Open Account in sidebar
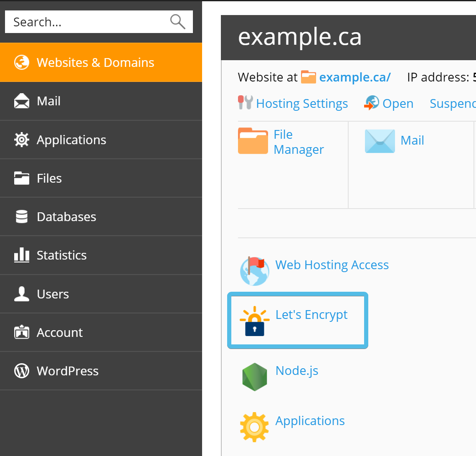Screen dimensions: 476x456 [x=101, y=332]
